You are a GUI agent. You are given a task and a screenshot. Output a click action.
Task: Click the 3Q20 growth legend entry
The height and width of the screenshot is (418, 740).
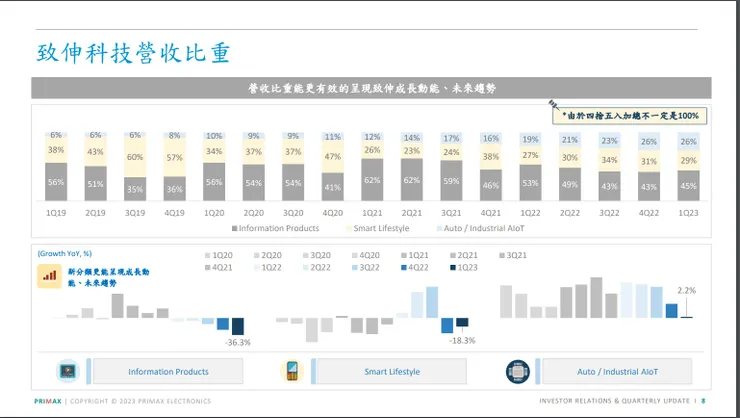(317, 255)
